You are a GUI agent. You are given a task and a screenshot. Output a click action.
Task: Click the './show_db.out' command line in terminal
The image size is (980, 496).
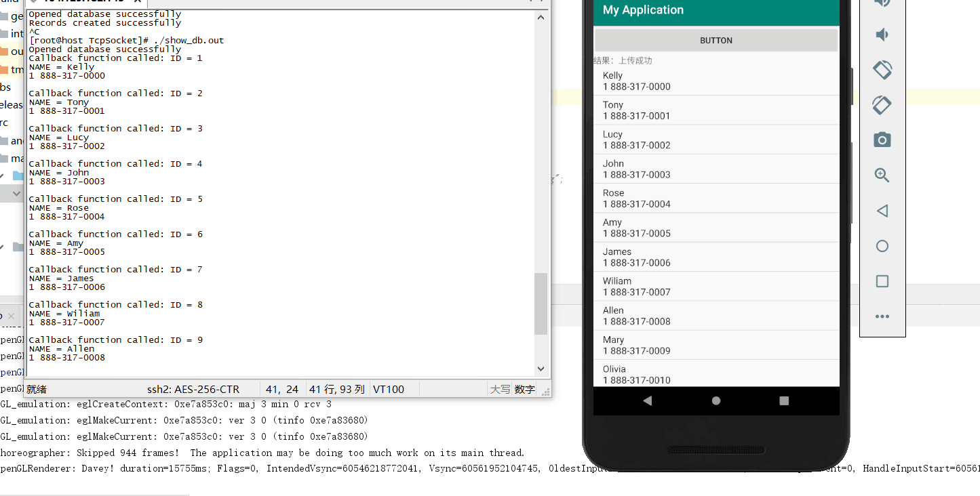(126, 41)
